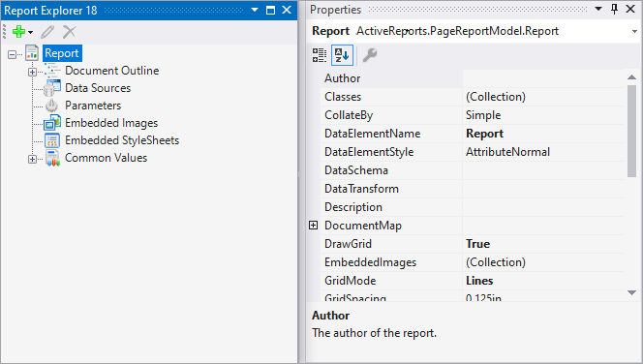Click the Common Values icon
Viewport: 643px width, 364px height.
click(52, 158)
